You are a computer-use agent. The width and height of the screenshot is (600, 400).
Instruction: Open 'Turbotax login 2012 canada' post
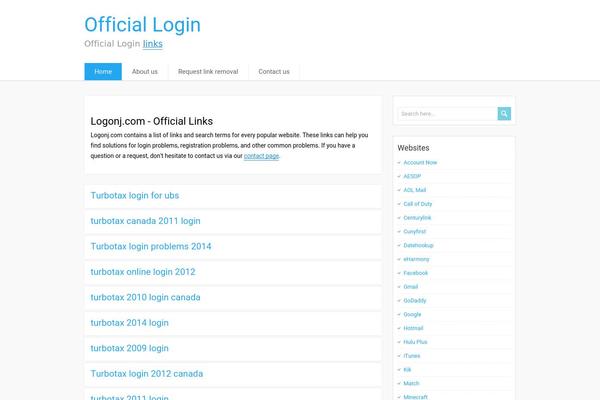pos(147,374)
